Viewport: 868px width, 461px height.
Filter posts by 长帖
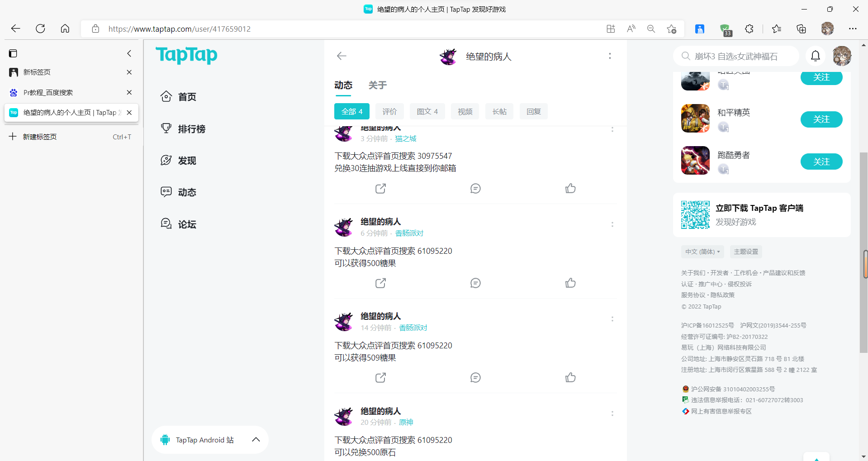click(x=499, y=111)
